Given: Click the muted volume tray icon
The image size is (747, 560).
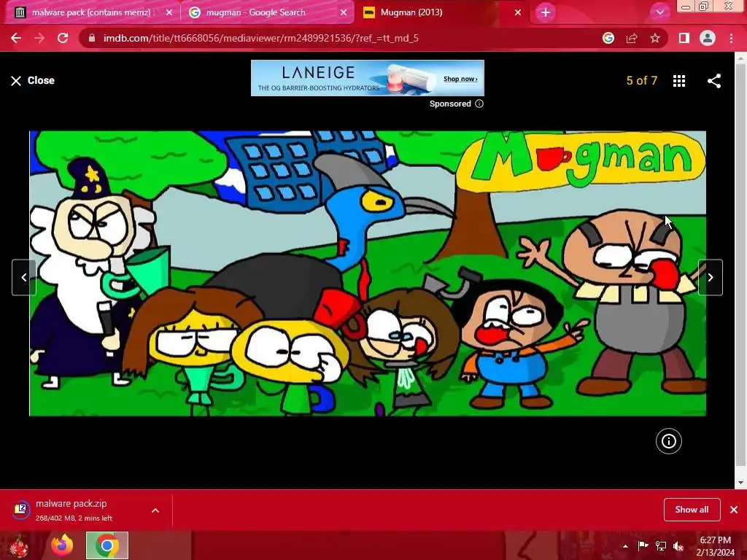Looking at the screenshot, I should coord(678,545).
